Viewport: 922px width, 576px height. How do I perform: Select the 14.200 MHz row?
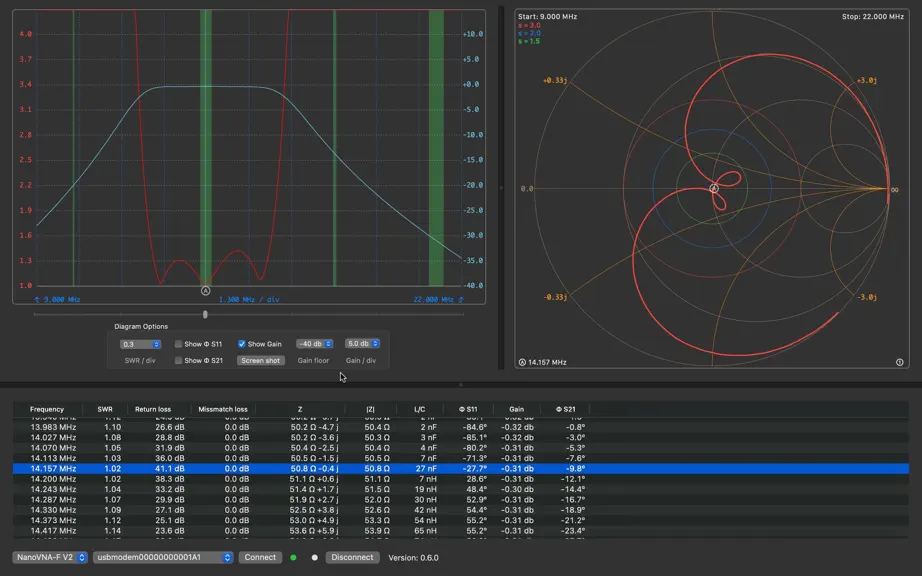pos(461,479)
